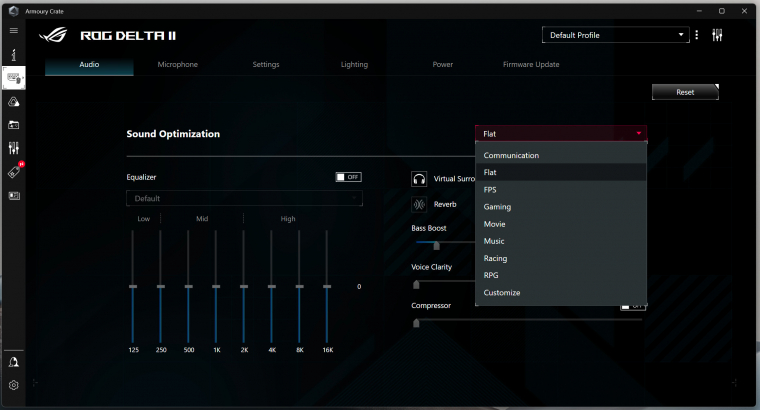Click the Compressor slider handle

(x=416, y=323)
